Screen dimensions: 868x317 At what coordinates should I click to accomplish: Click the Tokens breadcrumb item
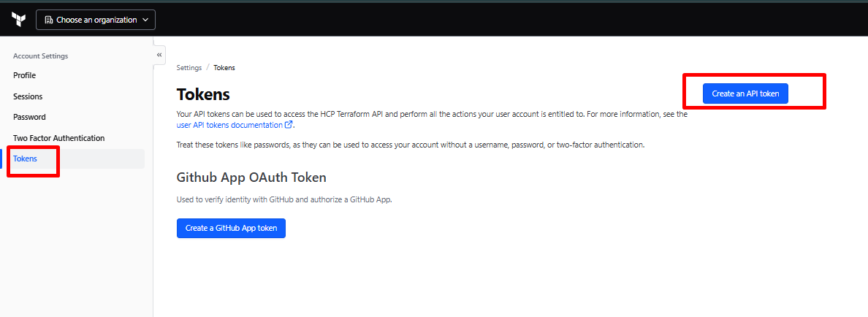coord(224,68)
